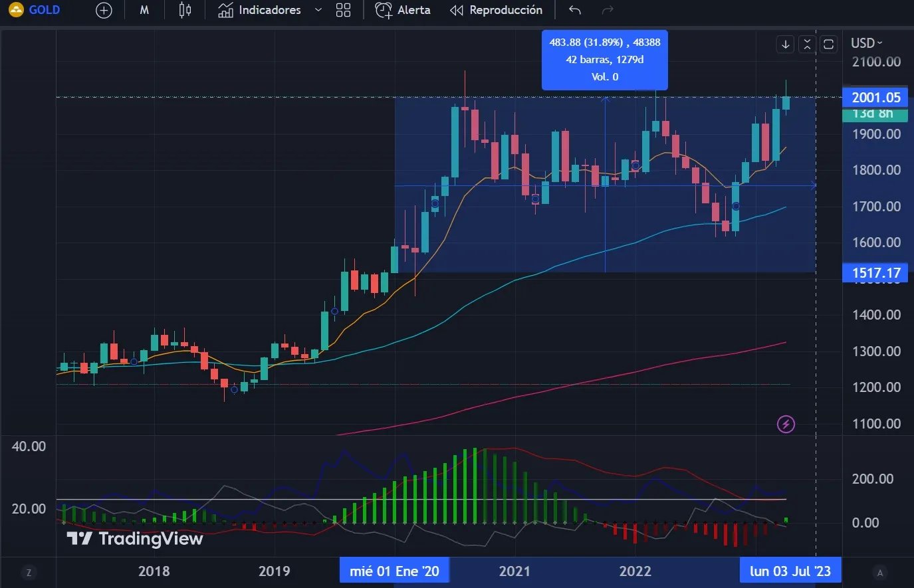914x588 pixels.
Task: Click the plus icon to compare symbols
Action: click(x=104, y=10)
